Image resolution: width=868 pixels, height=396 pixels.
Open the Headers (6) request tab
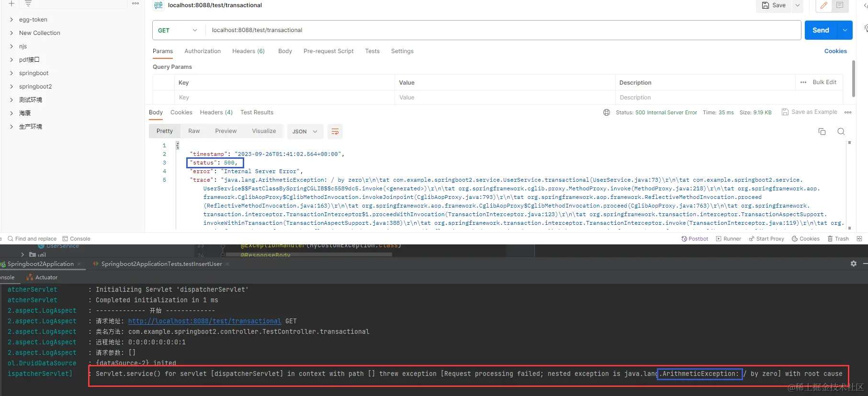(248, 51)
